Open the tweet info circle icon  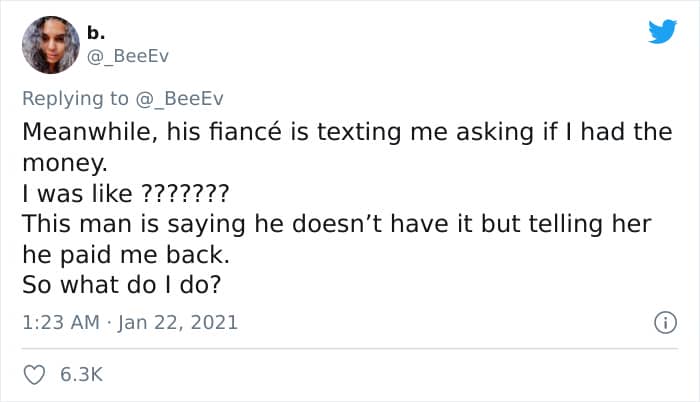(662, 323)
